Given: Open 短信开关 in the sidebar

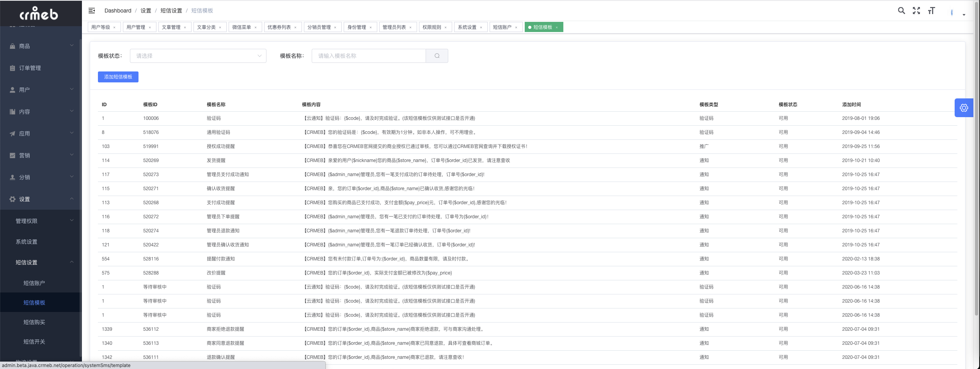Looking at the screenshot, I should [34, 342].
